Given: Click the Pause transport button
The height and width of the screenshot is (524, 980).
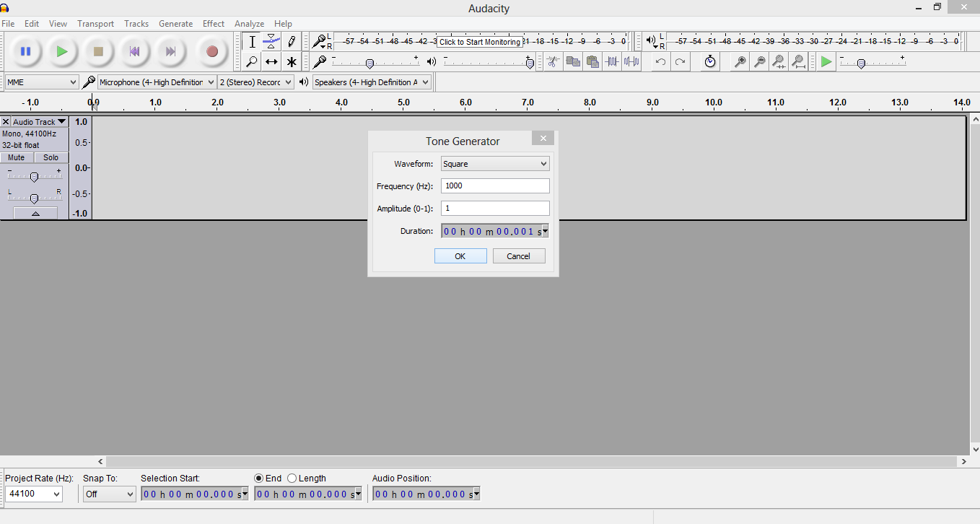Looking at the screenshot, I should tap(26, 51).
